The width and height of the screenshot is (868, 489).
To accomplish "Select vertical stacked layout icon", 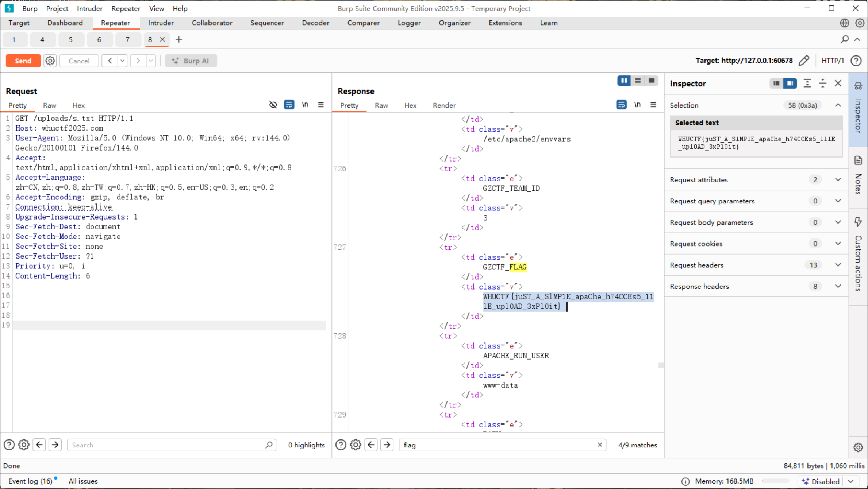I will (638, 81).
